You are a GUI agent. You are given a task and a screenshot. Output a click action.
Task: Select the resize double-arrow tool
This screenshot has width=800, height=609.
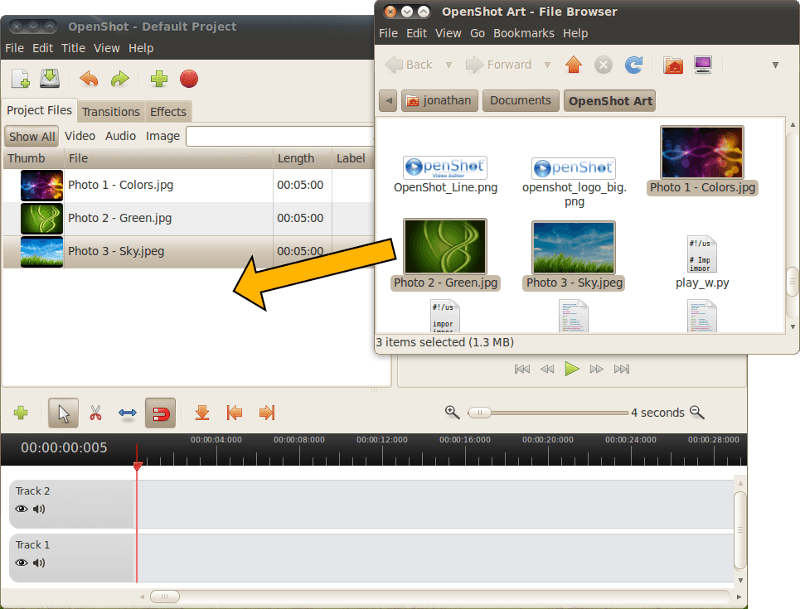coord(128,413)
